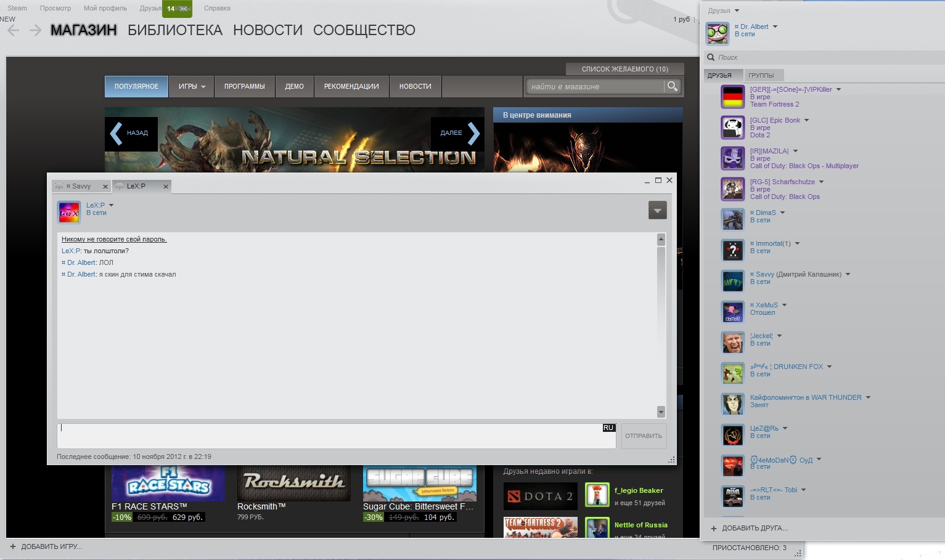Switch to the Savvy chat tab
Image resolution: width=945 pixels, height=560 pixels.
pos(81,186)
